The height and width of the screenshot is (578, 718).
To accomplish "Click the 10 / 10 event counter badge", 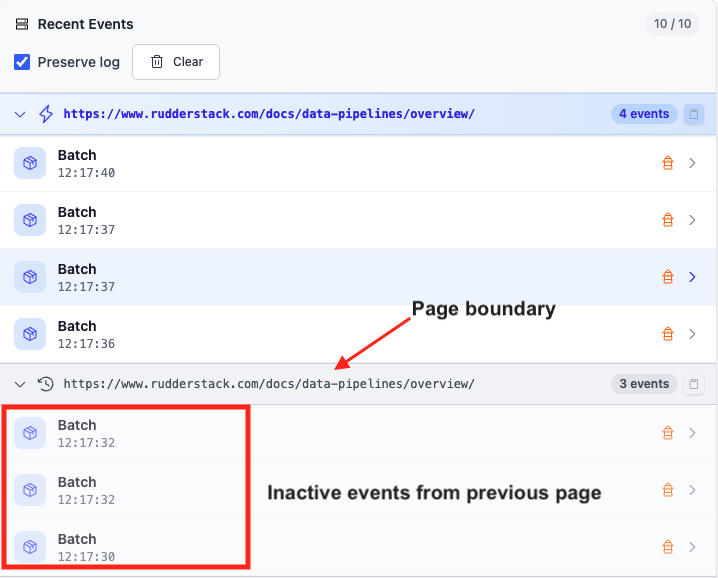I will [672, 24].
